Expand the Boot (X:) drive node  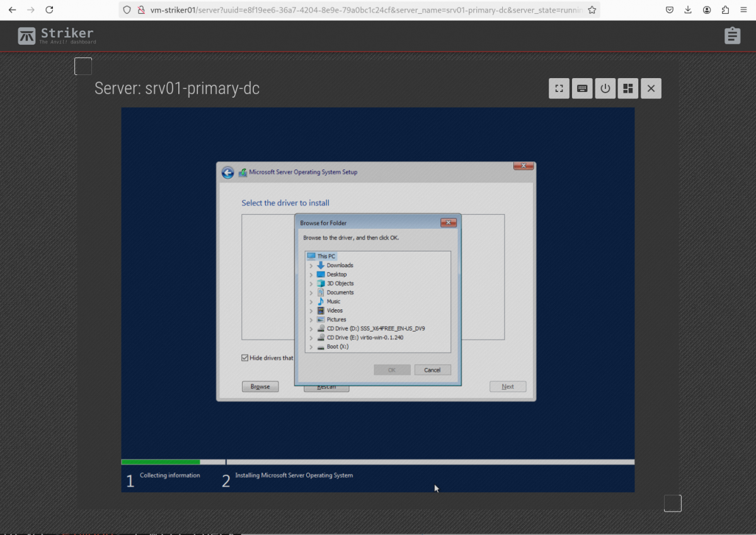[311, 347]
